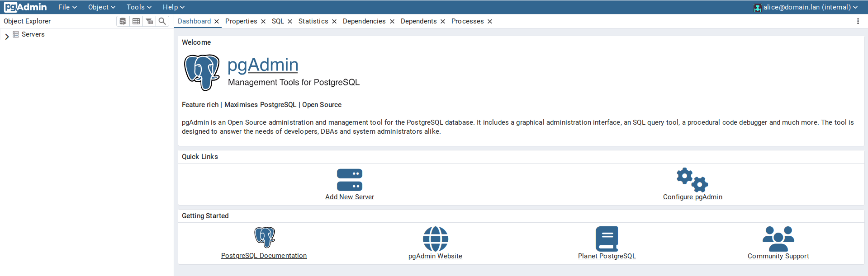Screen dimensions: 868x276
Task: Switch to the Statistics tab
Action: point(313,21)
